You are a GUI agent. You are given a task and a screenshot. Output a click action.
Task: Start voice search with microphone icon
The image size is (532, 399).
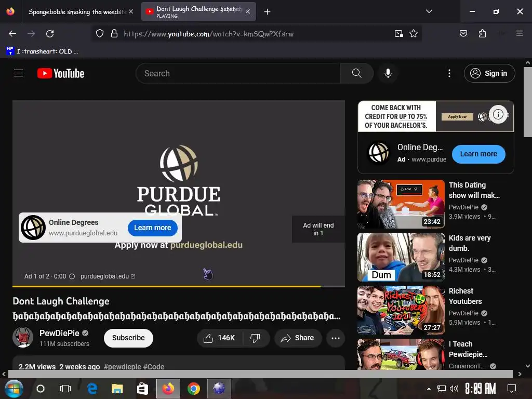pos(388,73)
